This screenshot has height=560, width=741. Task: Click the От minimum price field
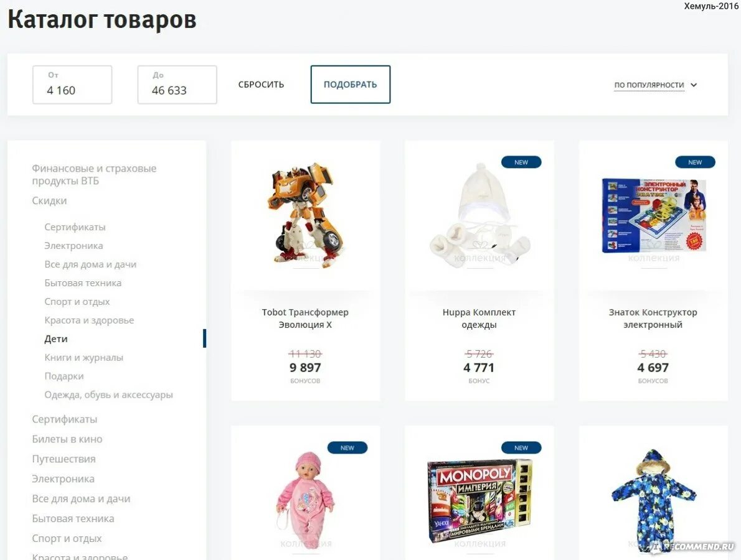click(x=72, y=85)
